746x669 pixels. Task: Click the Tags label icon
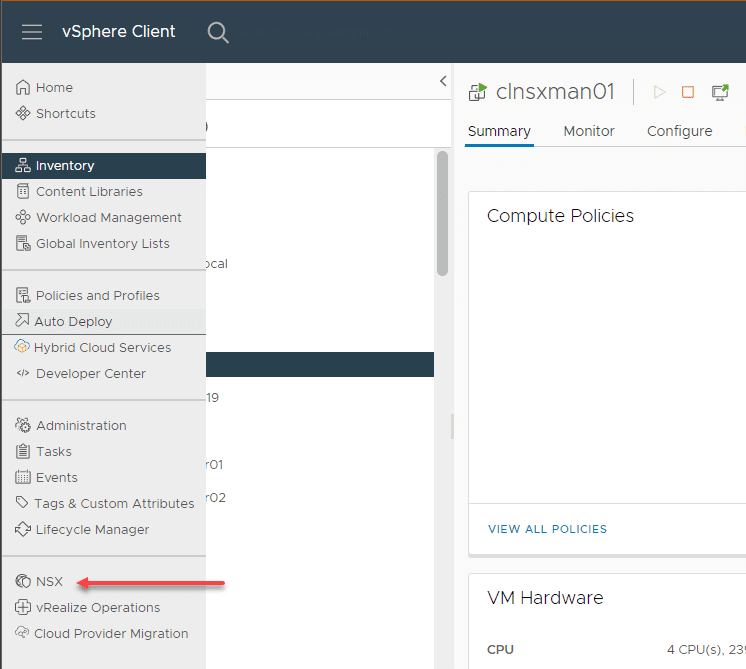[22, 502]
